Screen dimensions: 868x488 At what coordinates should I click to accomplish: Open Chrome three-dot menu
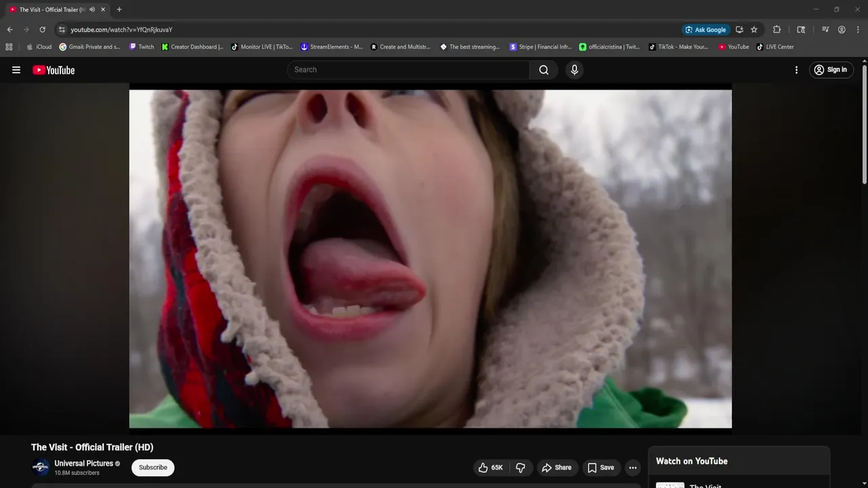pyautogui.click(x=858, y=30)
